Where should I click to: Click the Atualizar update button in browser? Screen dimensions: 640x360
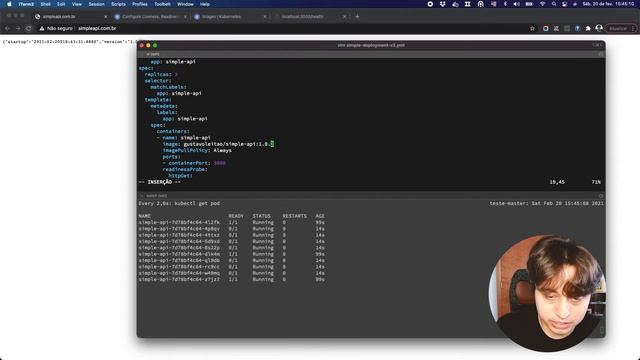[x=620, y=29]
